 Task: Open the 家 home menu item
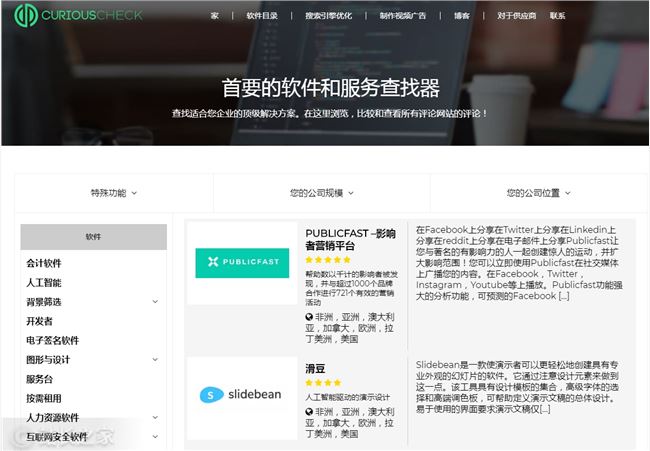pyautogui.click(x=214, y=16)
